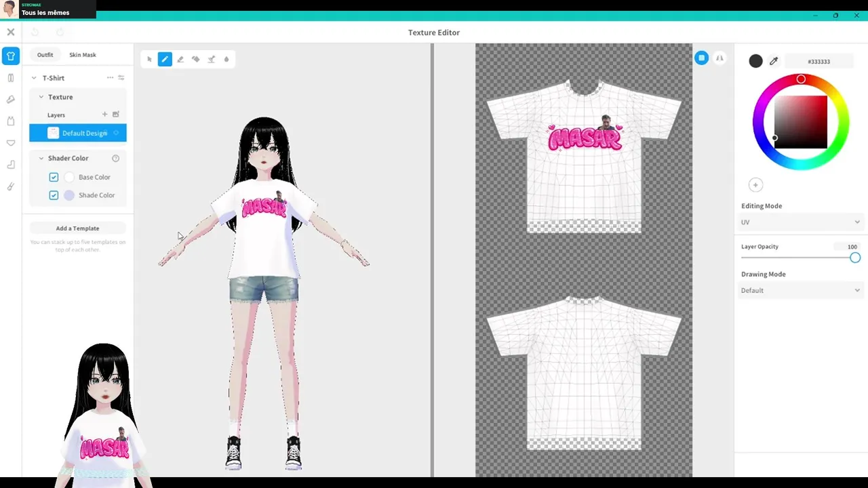The height and width of the screenshot is (488, 868).
Task: Select the blur droplet tool
Action: point(226,60)
